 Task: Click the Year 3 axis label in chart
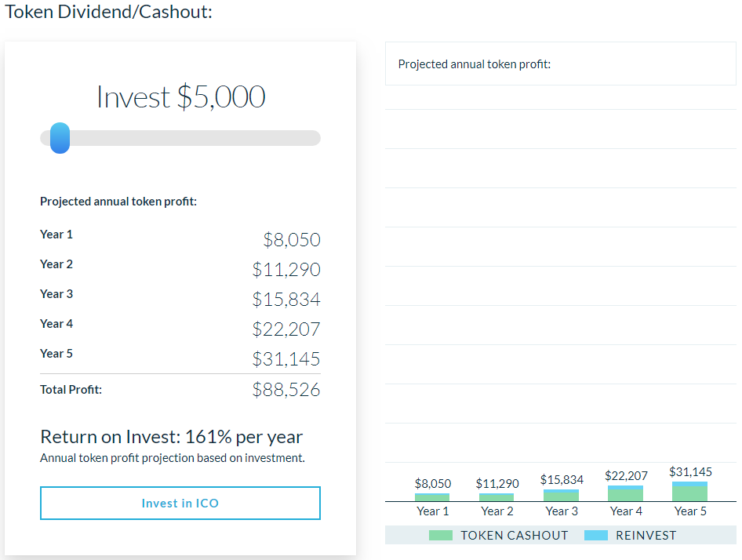(x=562, y=511)
